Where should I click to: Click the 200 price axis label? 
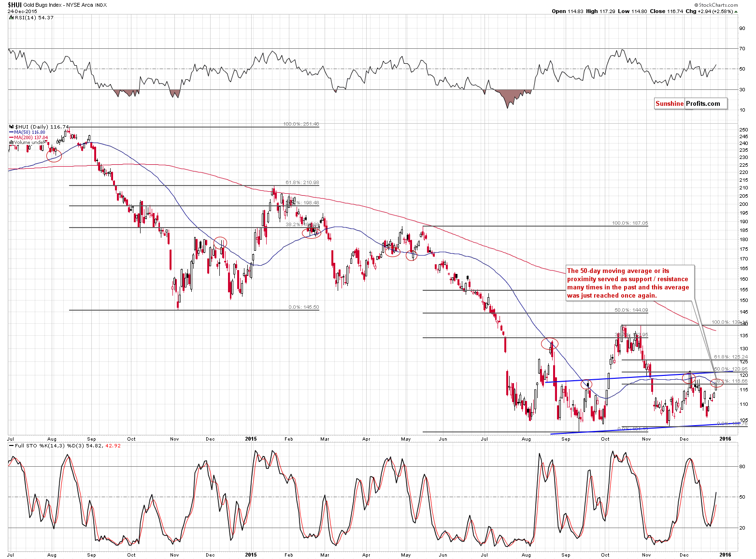click(744, 204)
